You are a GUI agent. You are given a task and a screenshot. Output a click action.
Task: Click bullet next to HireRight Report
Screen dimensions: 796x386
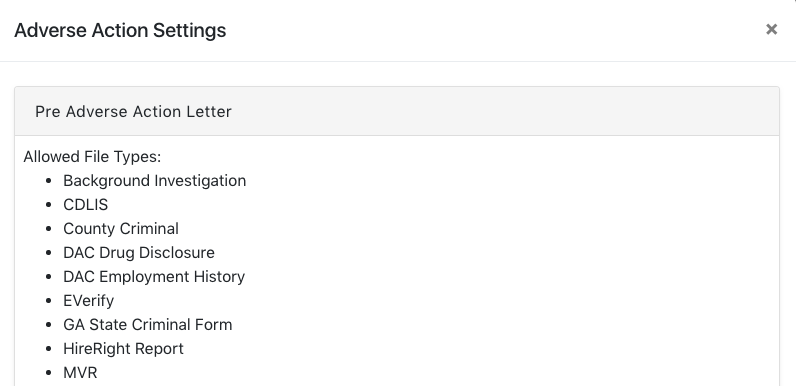(49, 348)
